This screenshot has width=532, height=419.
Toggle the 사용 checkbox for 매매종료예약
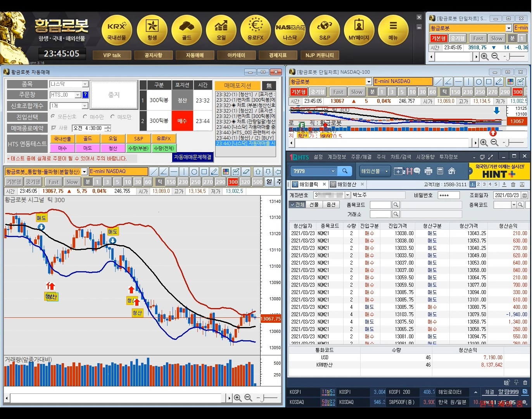coord(54,128)
